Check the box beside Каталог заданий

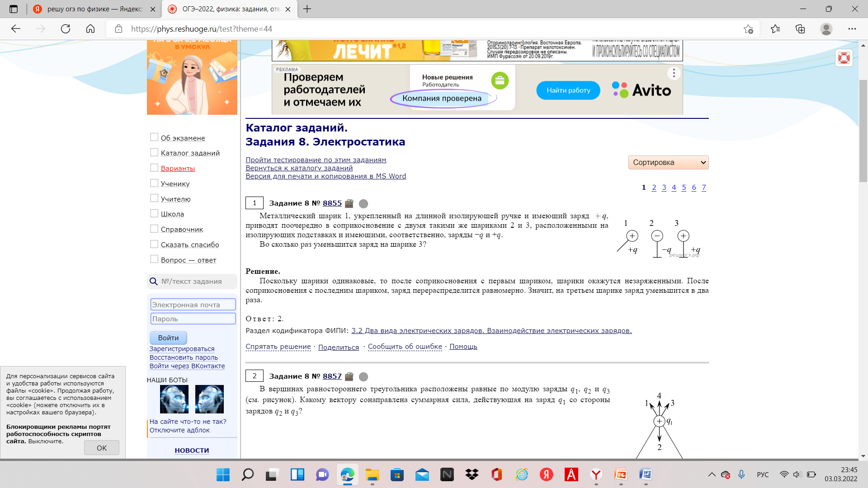pos(154,152)
